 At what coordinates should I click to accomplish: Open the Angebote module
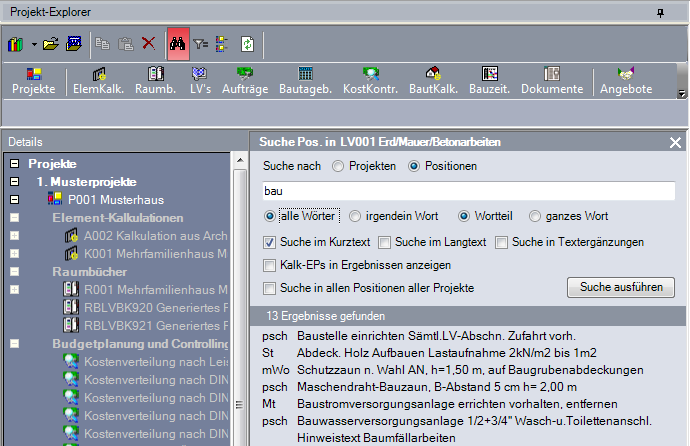coord(626,80)
